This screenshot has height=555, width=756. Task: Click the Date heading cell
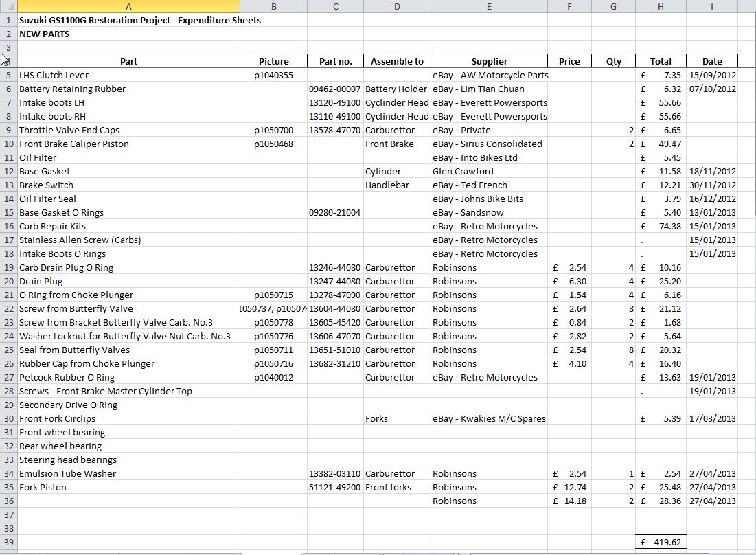(x=711, y=61)
